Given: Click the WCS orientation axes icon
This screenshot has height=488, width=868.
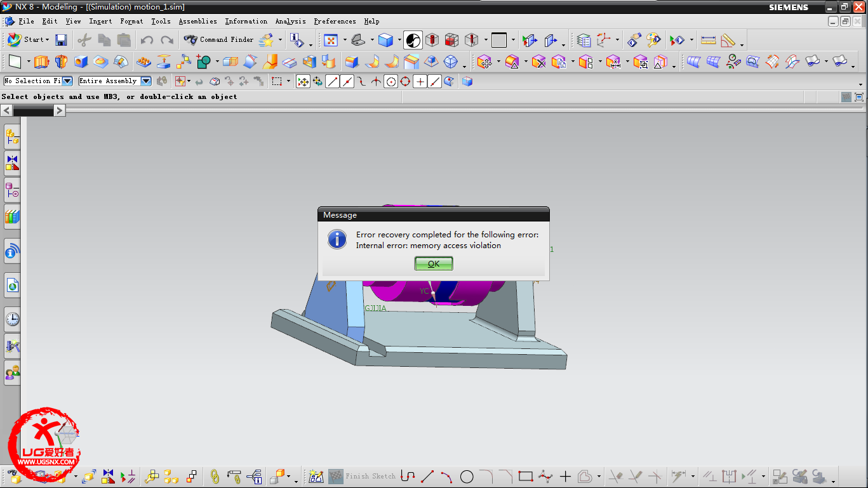Looking at the screenshot, I should (603, 40).
